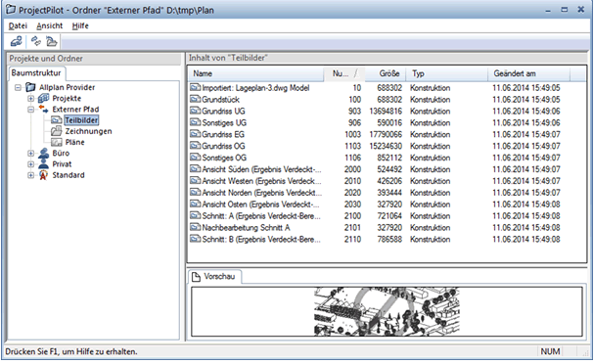Sort list by Typ column

(x=447, y=73)
